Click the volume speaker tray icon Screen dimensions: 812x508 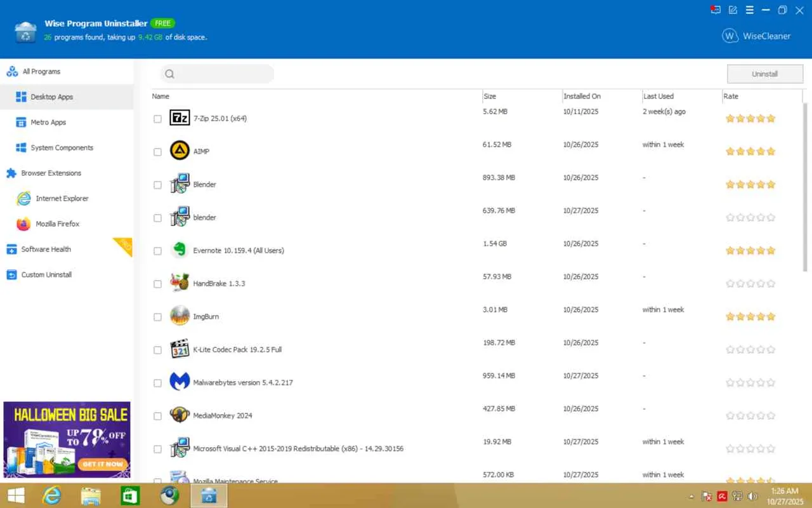point(752,496)
